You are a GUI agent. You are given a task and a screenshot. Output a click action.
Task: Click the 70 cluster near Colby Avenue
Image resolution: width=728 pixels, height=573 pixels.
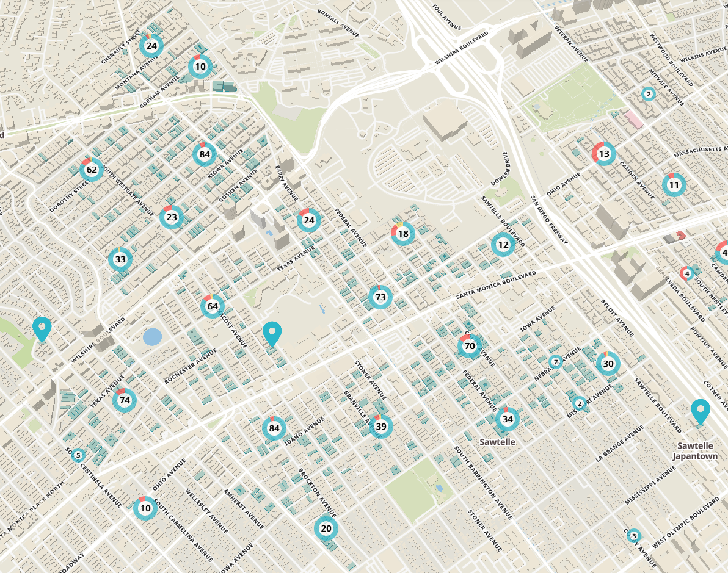pyautogui.click(x=469, y=345)
